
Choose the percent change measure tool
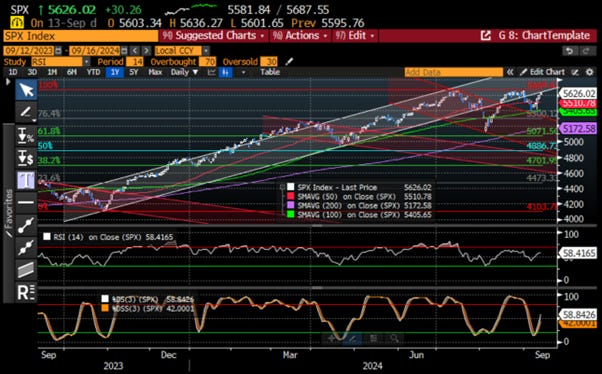[26, 135]
